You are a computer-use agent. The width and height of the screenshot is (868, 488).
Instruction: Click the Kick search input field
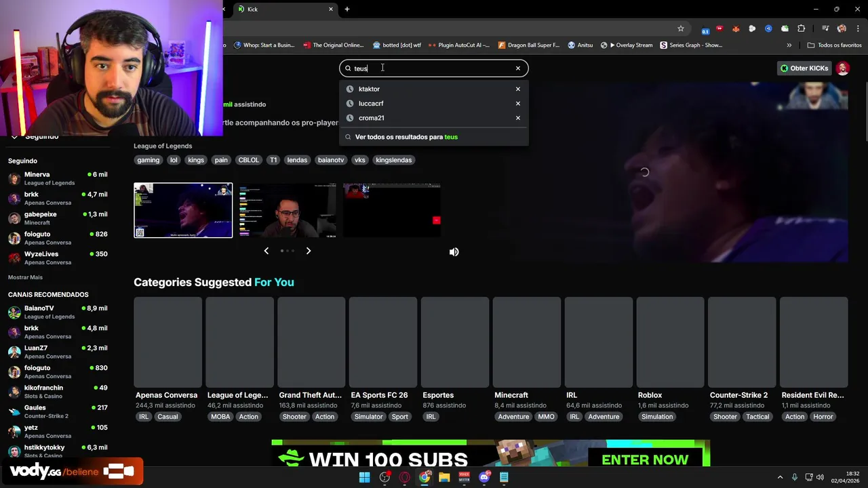pos(433,68)
